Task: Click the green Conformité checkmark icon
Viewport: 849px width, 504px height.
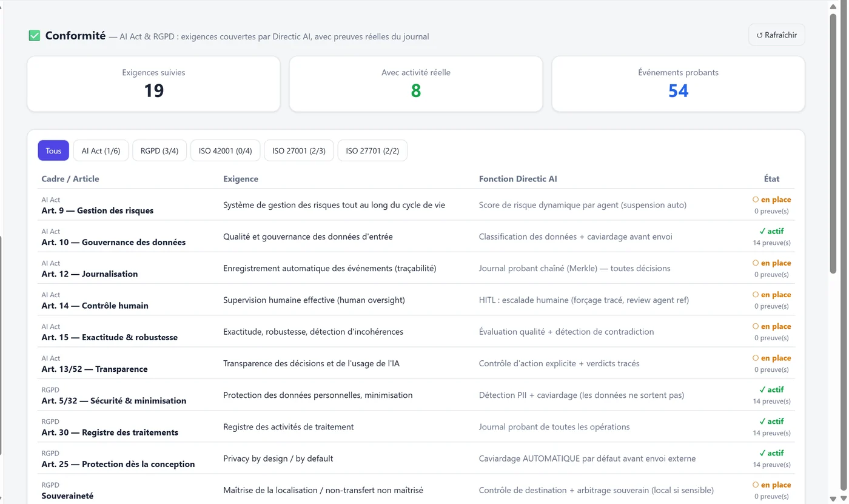Action: (x=35, y=36)
